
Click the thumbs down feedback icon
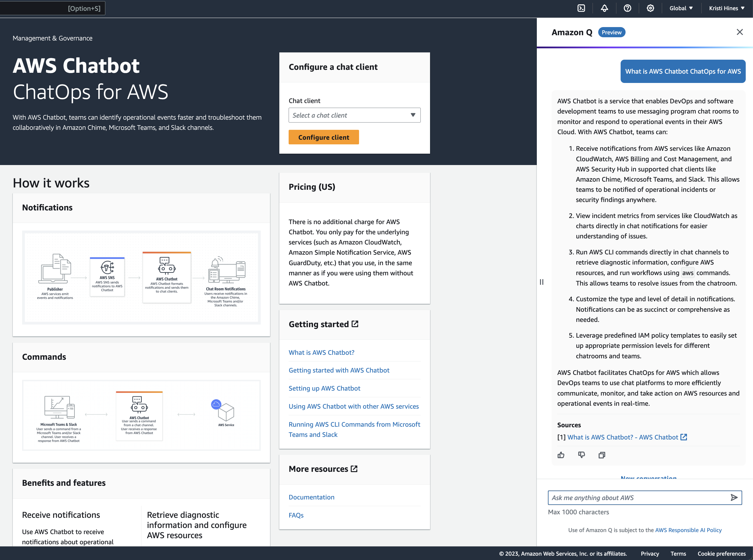tap(581, 454)
